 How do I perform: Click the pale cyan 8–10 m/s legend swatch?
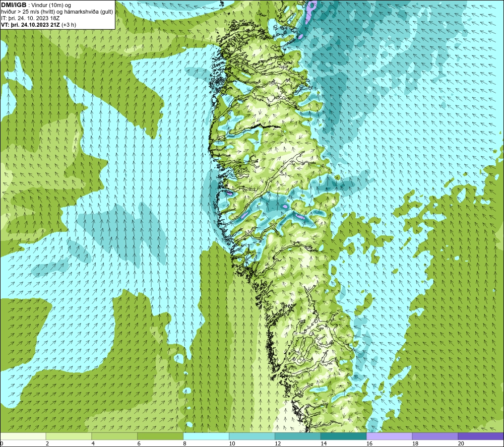click(206, 436)
